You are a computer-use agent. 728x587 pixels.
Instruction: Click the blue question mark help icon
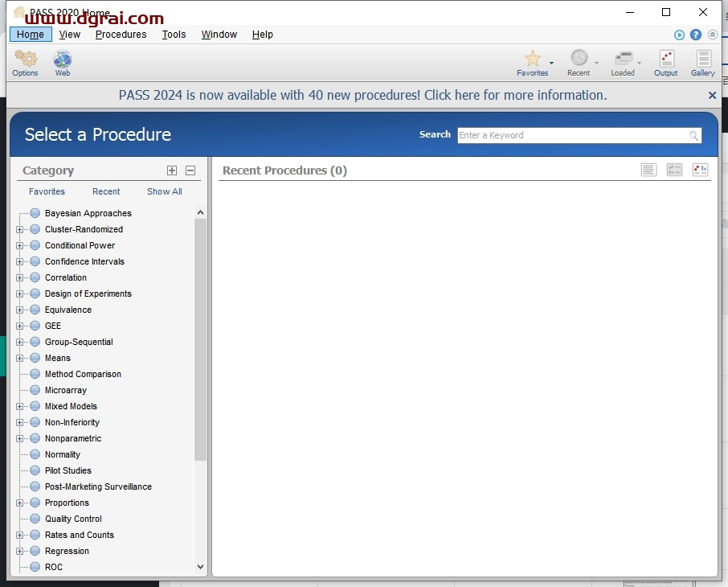pyautogui.click(x=696, y=35)
